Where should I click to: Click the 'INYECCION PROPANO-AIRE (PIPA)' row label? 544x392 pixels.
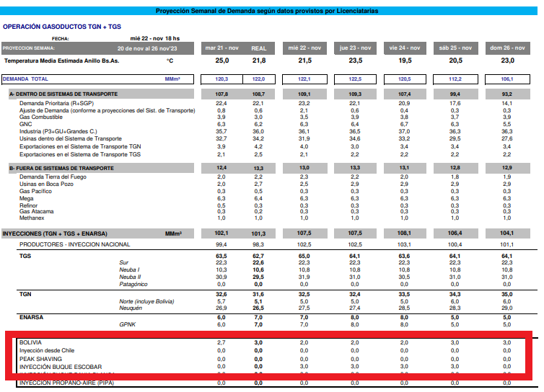click(66, 383)
